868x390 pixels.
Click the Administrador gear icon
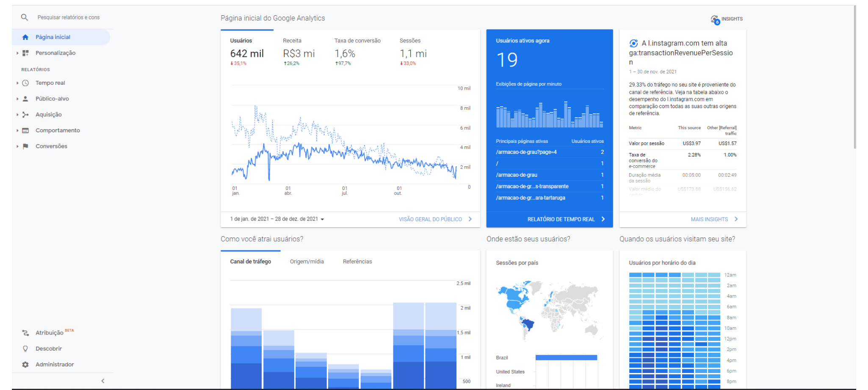click(x=25, y=365)
